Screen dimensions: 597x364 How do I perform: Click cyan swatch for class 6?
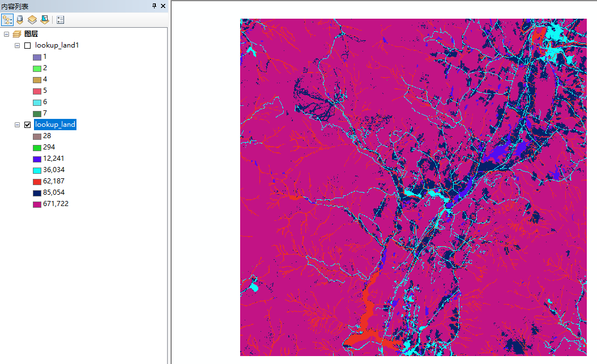(37, 102)
